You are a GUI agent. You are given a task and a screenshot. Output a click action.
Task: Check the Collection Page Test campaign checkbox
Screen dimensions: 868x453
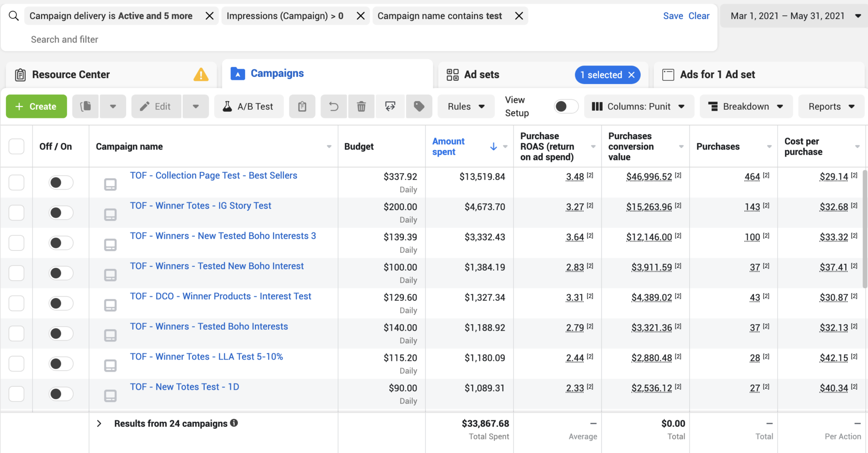pyautogui.click(x=17, y=182)
